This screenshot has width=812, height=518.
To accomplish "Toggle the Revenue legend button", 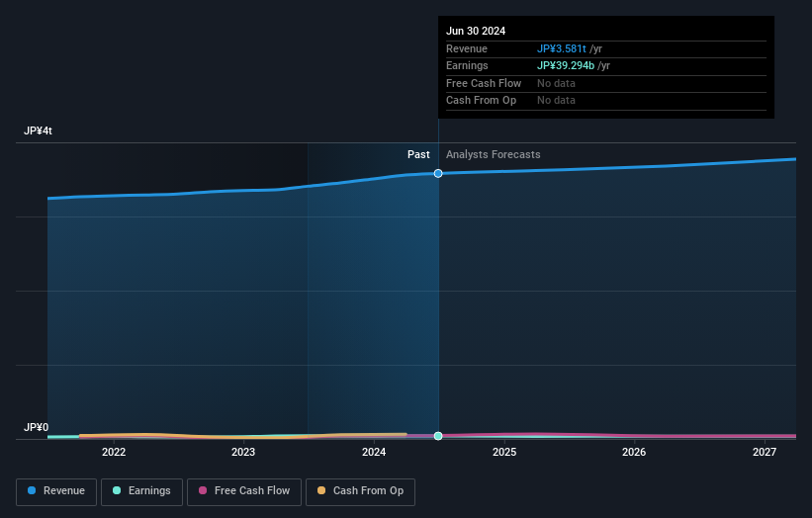I will (x=56, y=491).
